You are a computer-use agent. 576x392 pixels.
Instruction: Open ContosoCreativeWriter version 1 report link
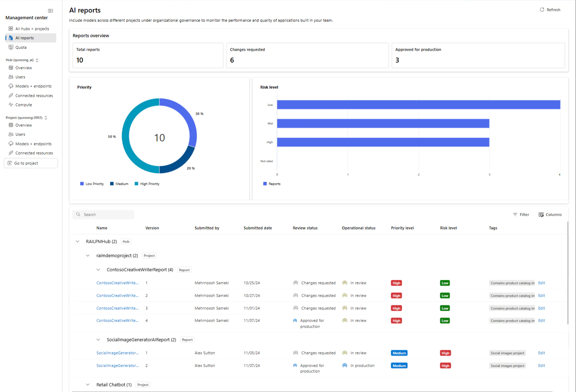[x=117, y=283]
